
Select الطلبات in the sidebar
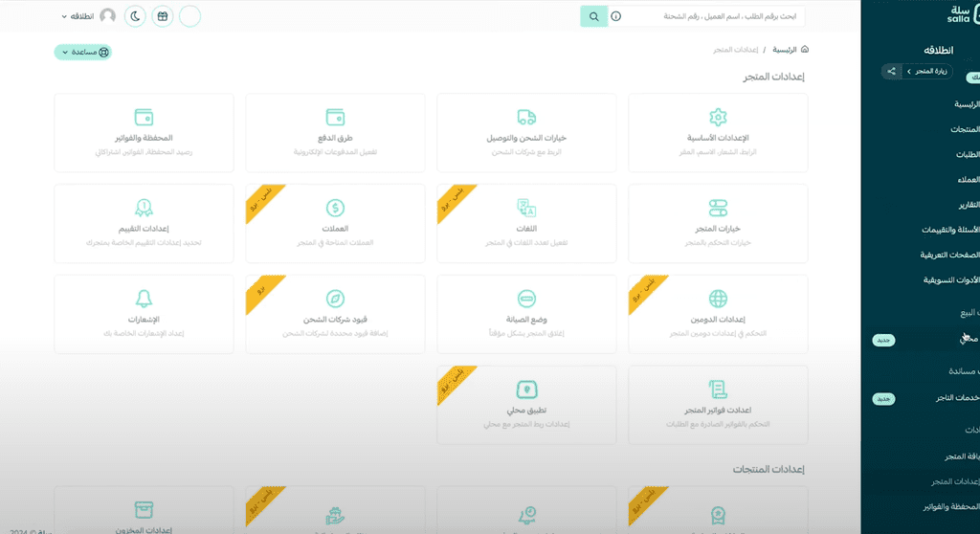pos(968,154)
